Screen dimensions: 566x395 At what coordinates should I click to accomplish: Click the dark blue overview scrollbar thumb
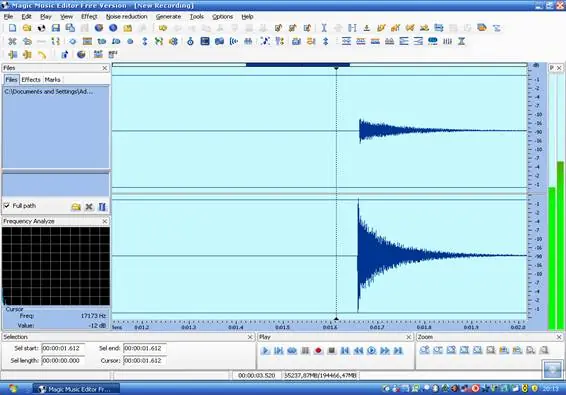(298, 65)
